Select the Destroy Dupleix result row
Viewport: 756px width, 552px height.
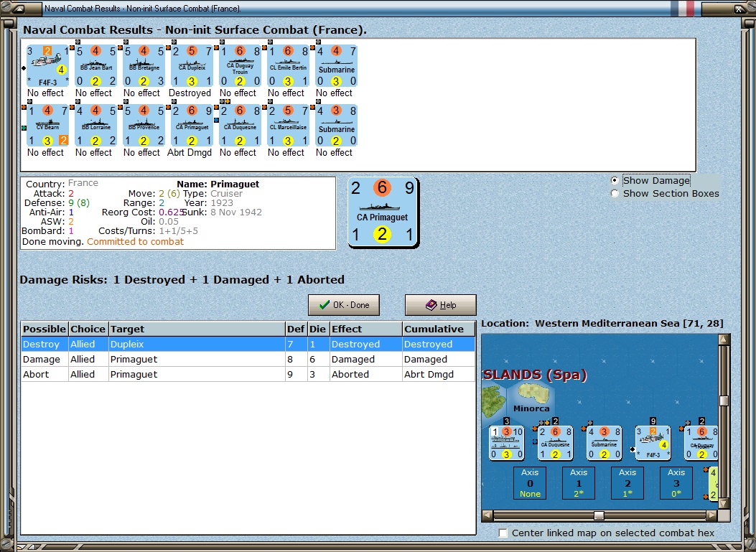tap(248, 345)
